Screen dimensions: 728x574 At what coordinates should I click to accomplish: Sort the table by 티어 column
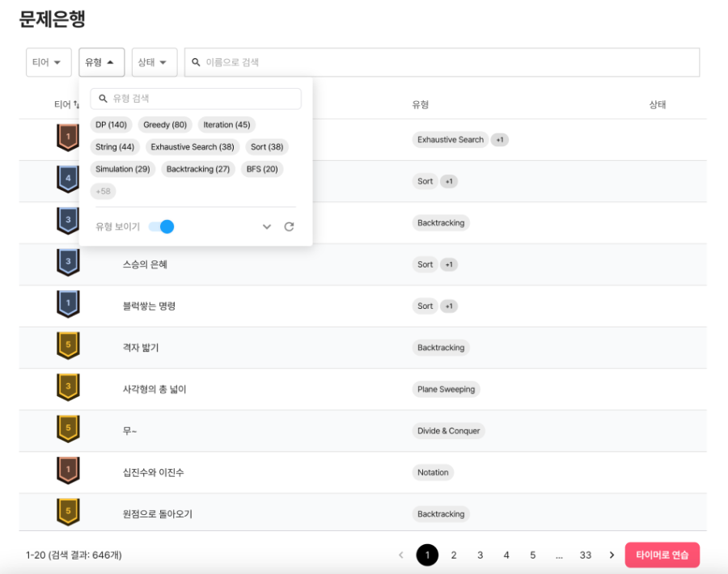66,104
